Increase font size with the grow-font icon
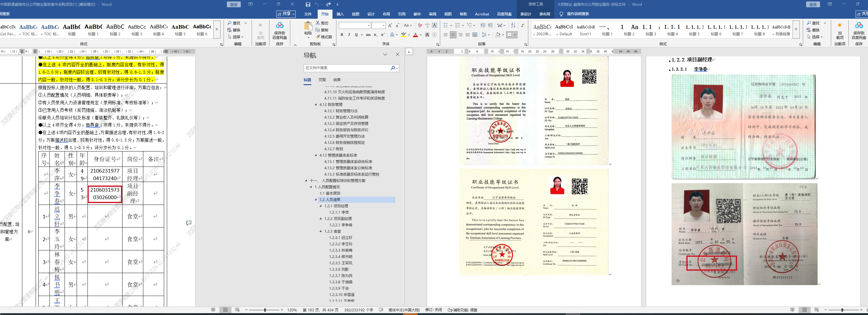Image resolution: width=868 pixels, height=315 pixels. click(390, 25)
